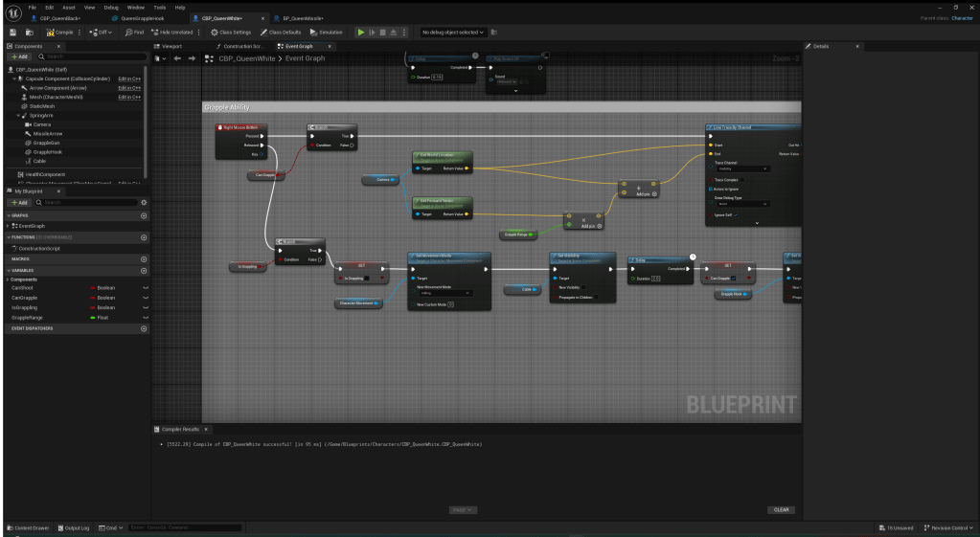Image resolution: width=980 pixels, height=537 pixels.
Task: Open the Window menu
Action: click(x=135, y=7)
